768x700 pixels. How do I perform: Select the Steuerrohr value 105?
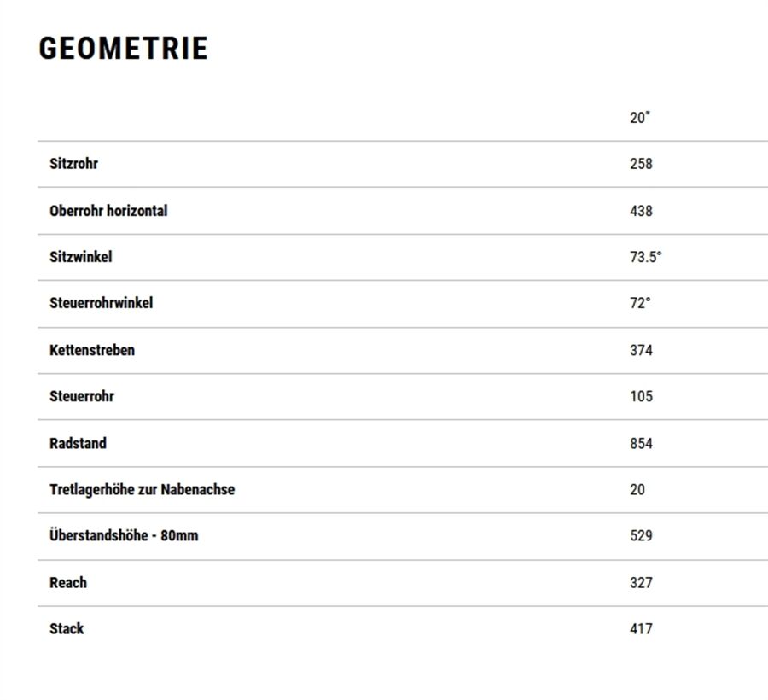[x=641, y=396]
